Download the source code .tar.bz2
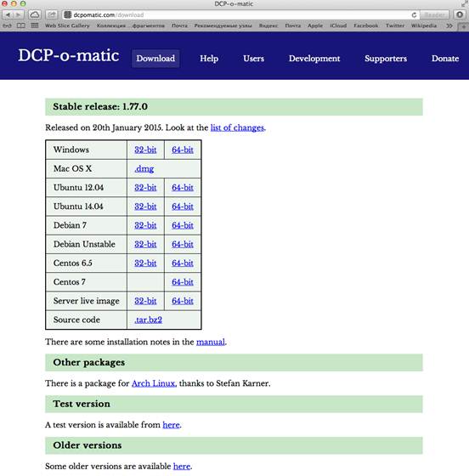The width and height of the screenshot is (469, 476). (148, 320)
